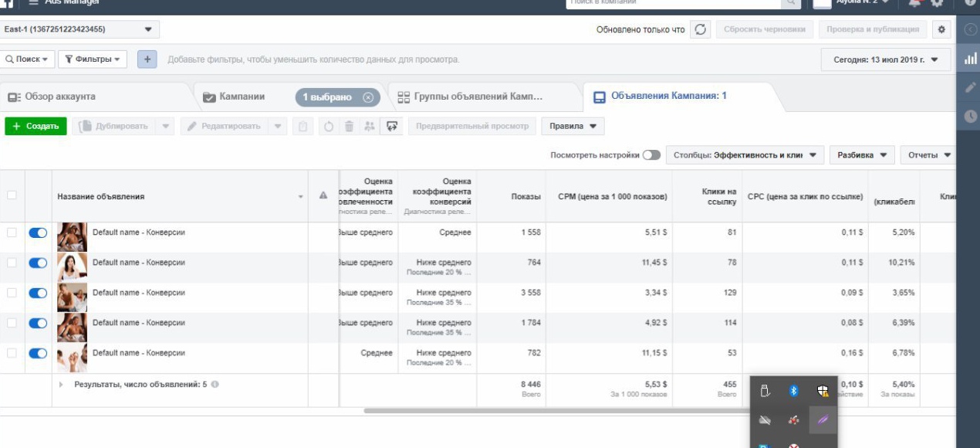Open thumbnail of ad with 782 показы
980x448 pixels.
73,358
